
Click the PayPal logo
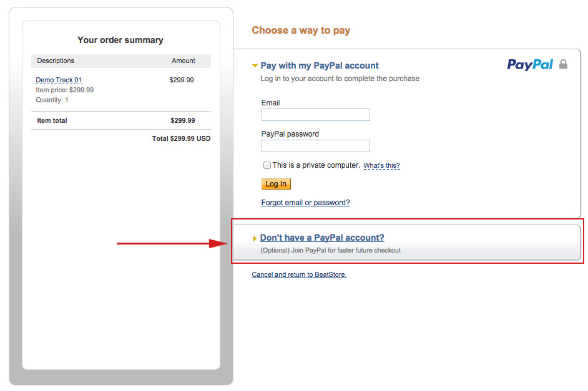coord(530,65)
